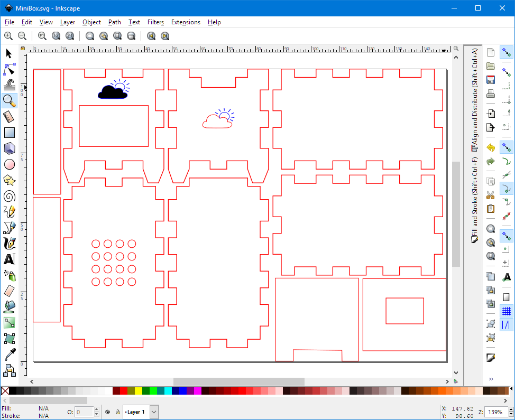
Task: Select the Node editing tool
Action: pyautogui.click(x=9, y=69)
